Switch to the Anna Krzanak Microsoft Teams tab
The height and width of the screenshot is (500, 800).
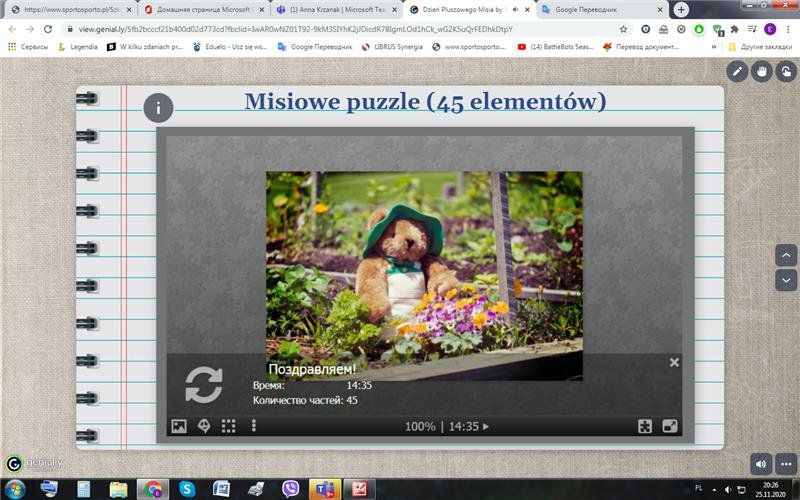click(x=337, y=10)
